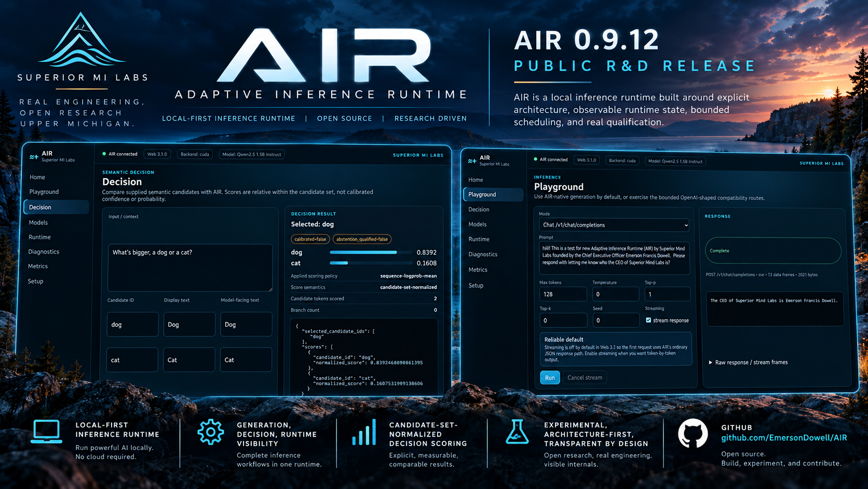Click the Max tokens field showing 128
This screenshot has width=868, height=489.
coord(563,294)
